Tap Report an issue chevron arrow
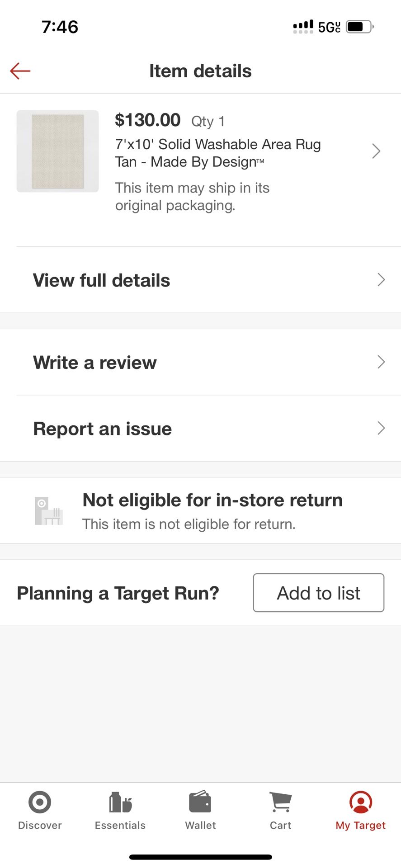Viewport: 401px width, 868px height. (x=381, y=428)
